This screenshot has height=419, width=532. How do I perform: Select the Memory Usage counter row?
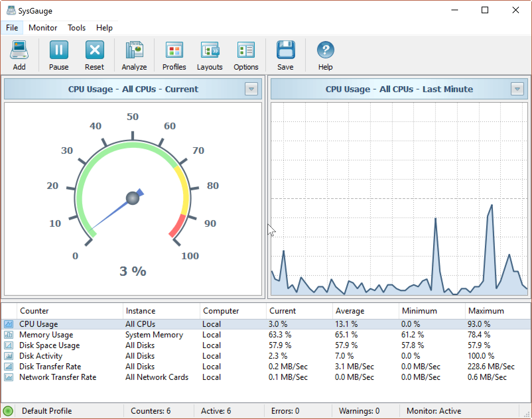[46, 335]
